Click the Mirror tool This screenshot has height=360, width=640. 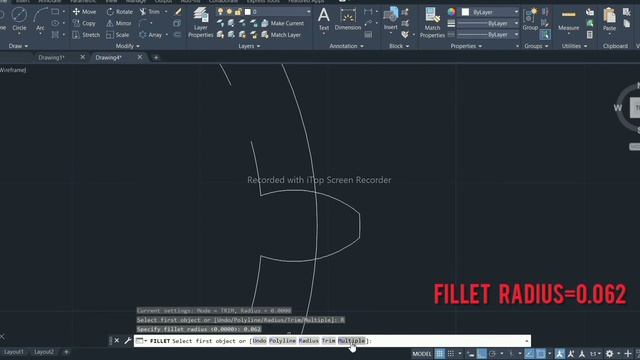click(x=119, y=23)
